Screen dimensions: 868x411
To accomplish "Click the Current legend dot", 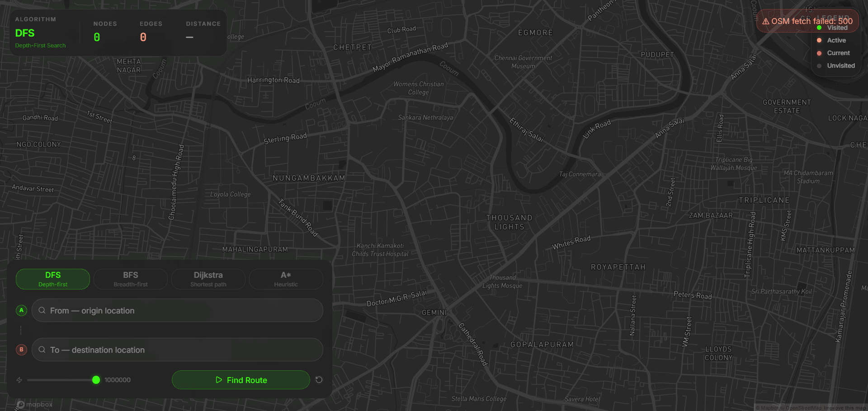I will (819, 53).
